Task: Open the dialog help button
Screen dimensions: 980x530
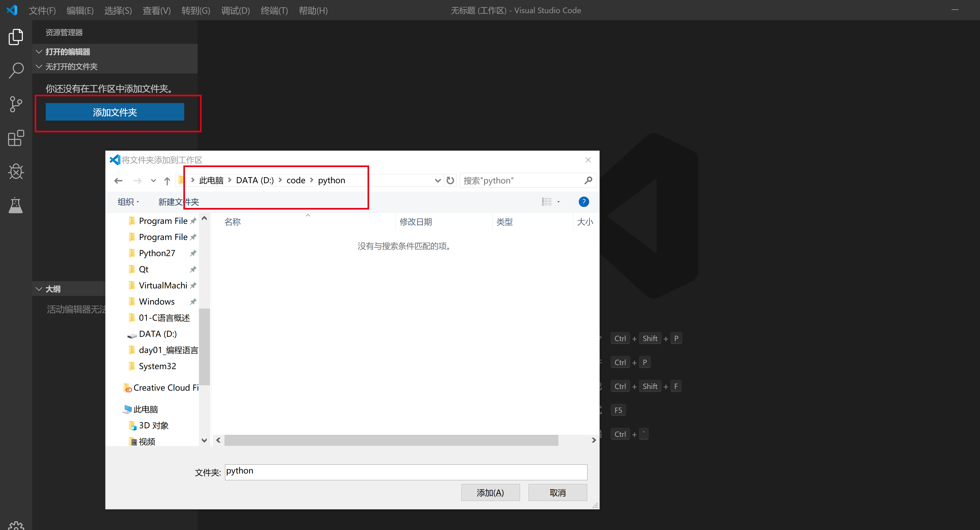Action: pyautogui.click(x=584, y=202)
